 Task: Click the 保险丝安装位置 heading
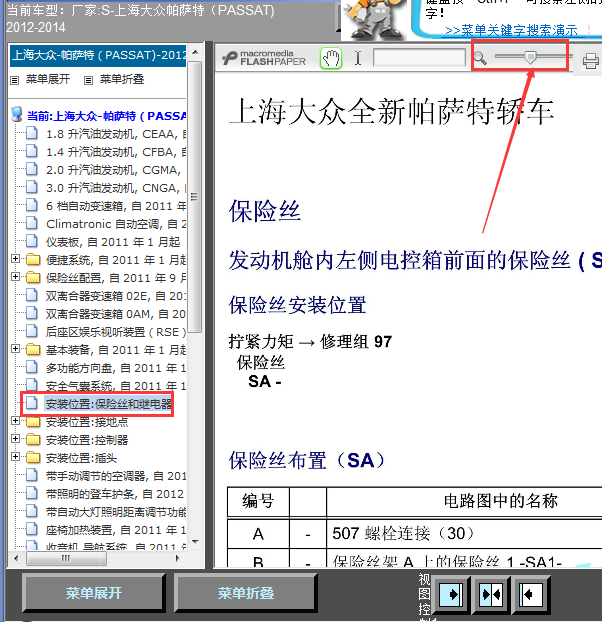pos(297,305)
